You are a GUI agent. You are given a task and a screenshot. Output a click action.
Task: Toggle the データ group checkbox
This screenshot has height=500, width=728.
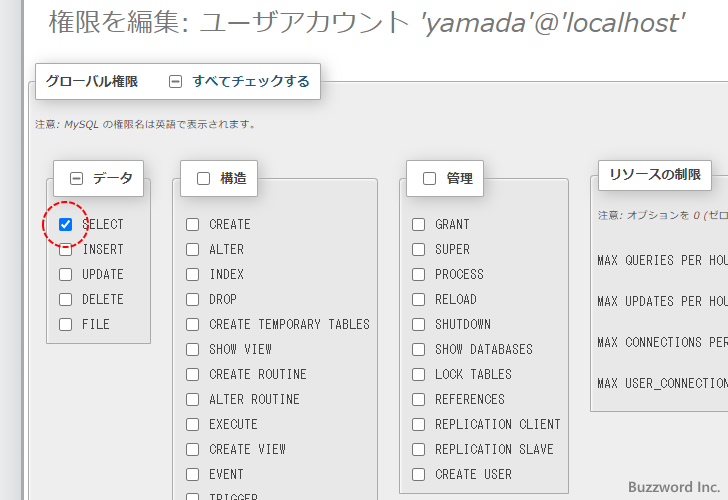tap(77, 179)
